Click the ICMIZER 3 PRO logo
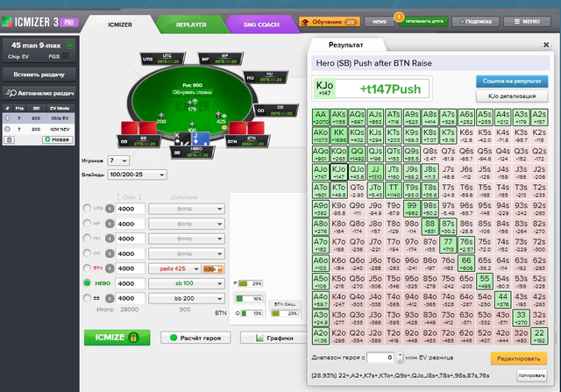 coord(39,22)
